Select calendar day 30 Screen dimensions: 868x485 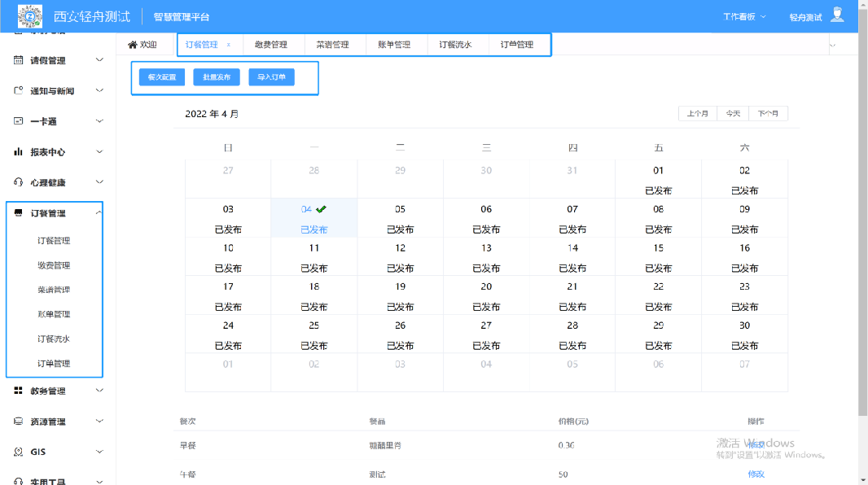tap(744, 334)
